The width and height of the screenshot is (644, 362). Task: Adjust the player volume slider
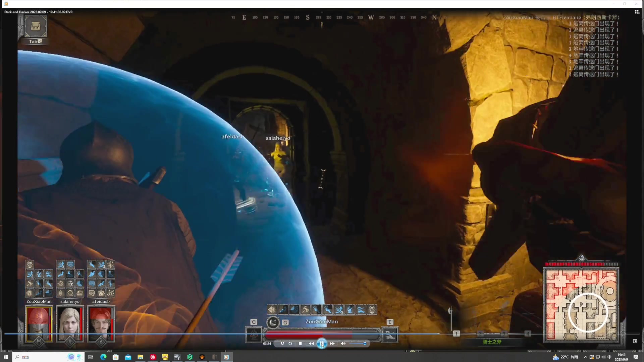(358, 344)
